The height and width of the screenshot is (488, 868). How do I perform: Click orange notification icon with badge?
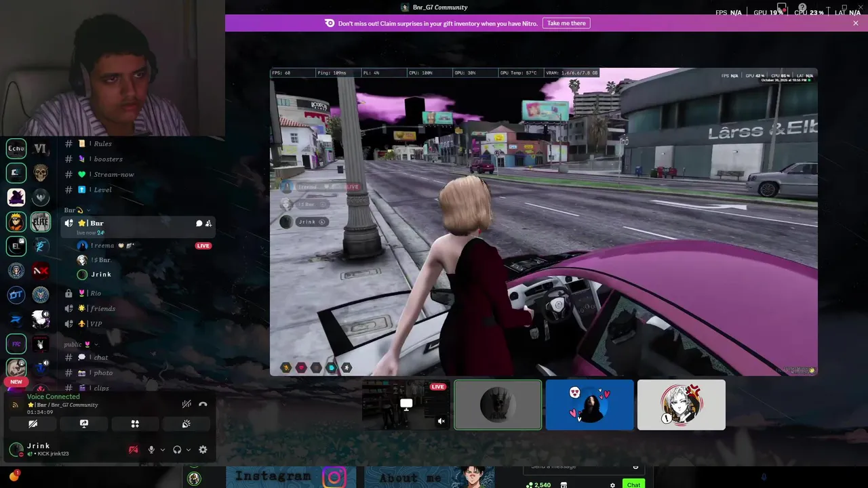14,476
